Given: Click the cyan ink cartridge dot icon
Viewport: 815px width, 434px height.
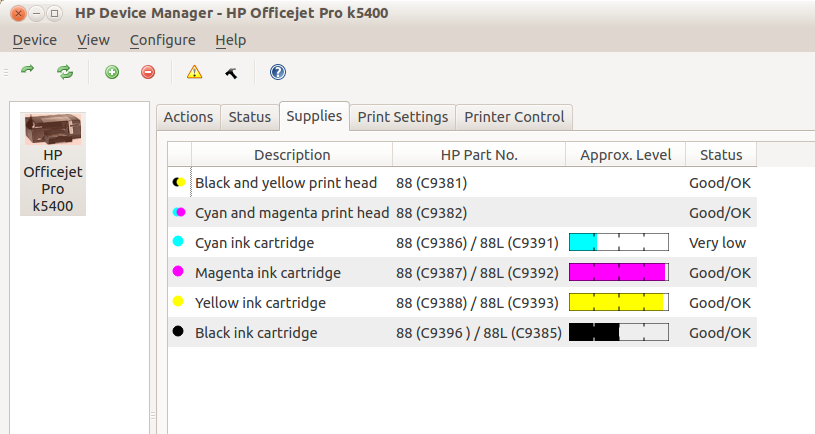Looking at the screenshot, I should pos(178,241).
